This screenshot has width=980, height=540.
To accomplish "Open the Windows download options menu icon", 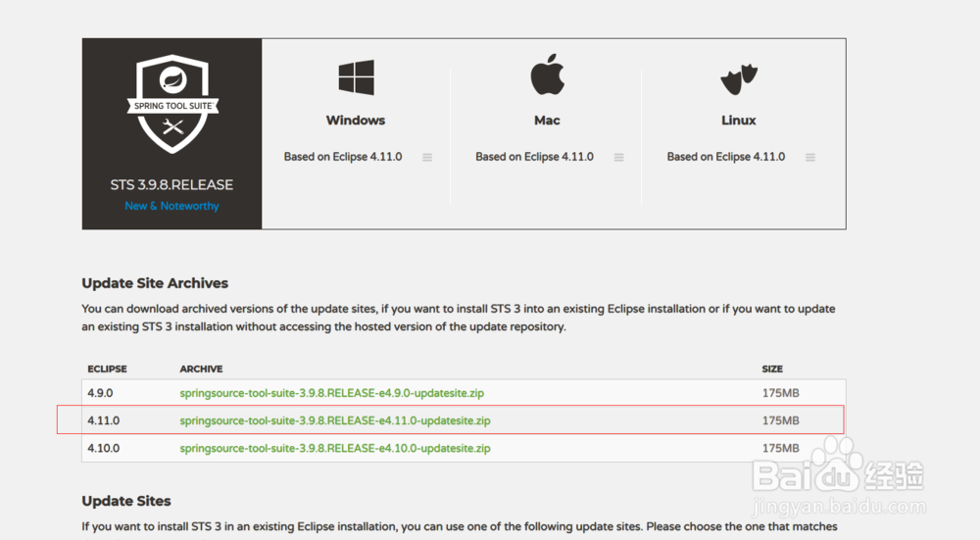I will click(x=427, y=157).
